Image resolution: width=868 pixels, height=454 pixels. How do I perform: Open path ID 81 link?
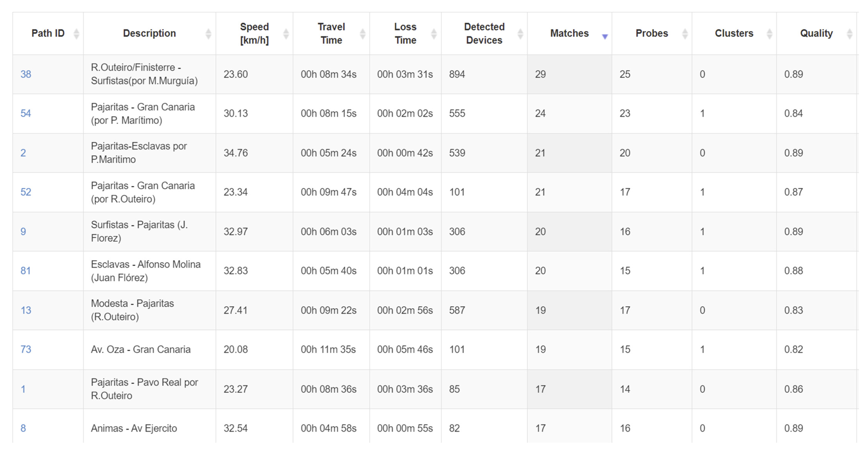click(26, 271)
